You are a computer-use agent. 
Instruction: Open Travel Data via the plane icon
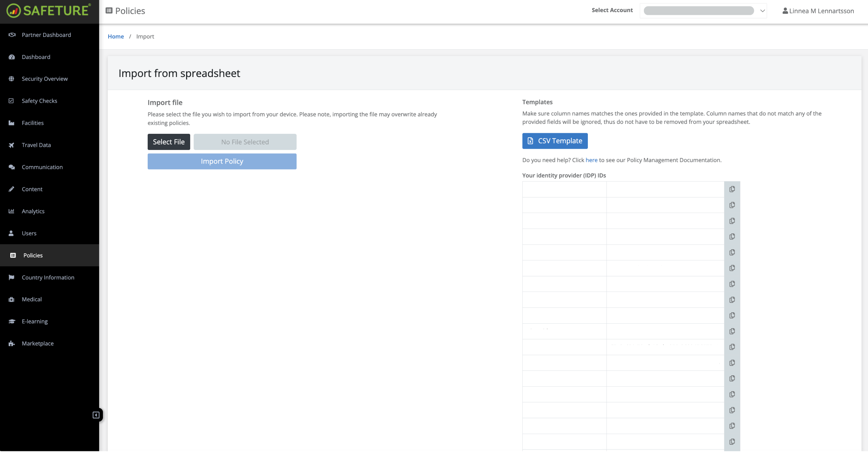11,145
